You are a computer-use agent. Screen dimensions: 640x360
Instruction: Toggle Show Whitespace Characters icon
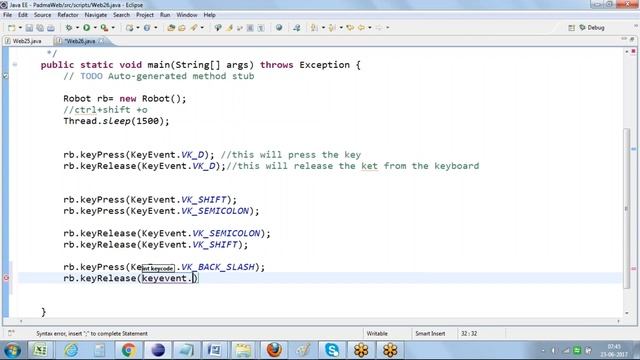[261, 28]
